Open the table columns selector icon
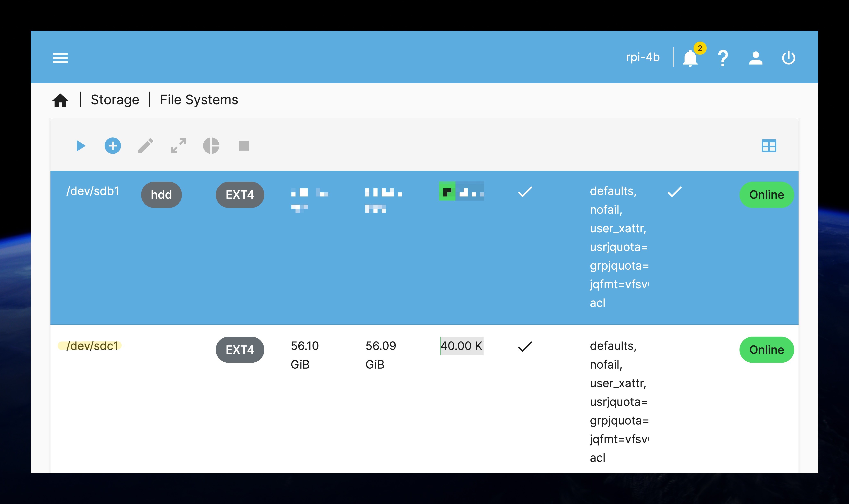 click(769, 146)
